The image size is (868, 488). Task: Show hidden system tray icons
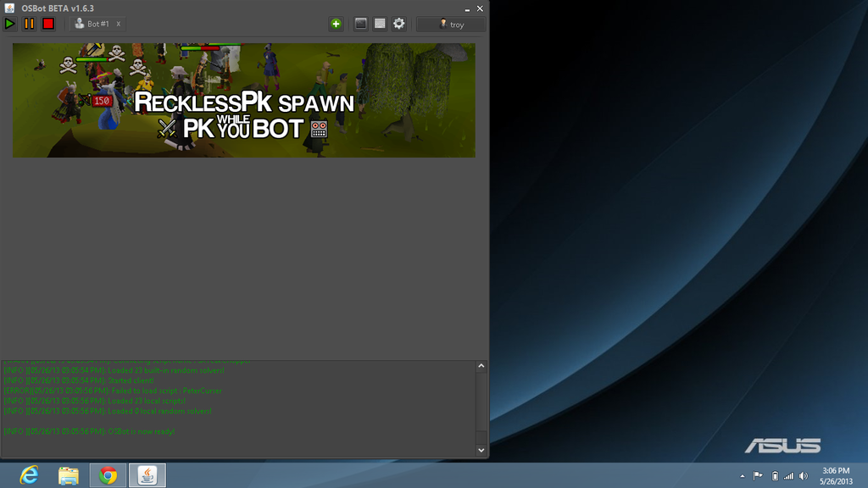pos(743,476)
